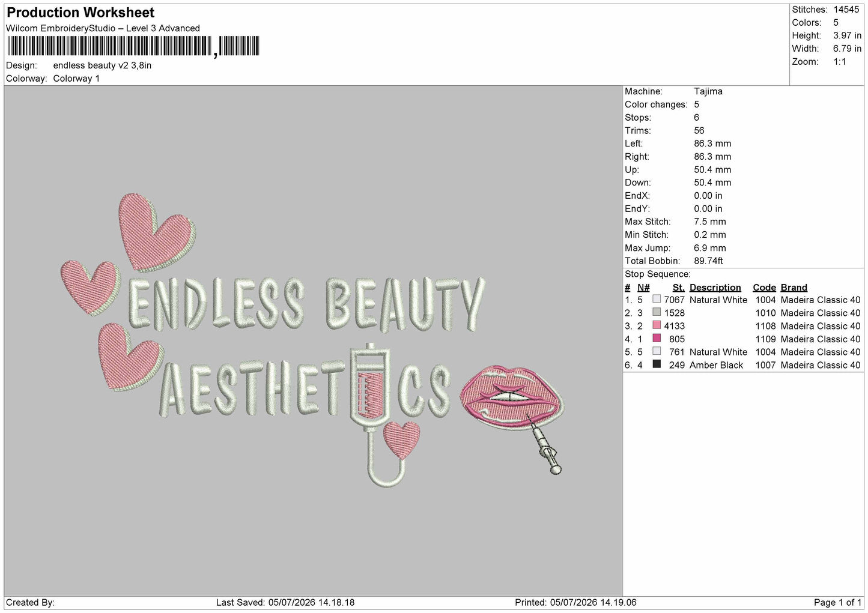868x613 pixels.
Task: Click 'Natural White' in row 5
Action: tap(718, 352)
